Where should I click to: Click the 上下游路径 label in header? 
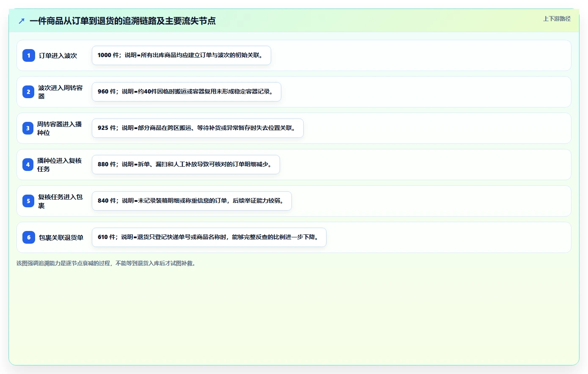[557, 19]
